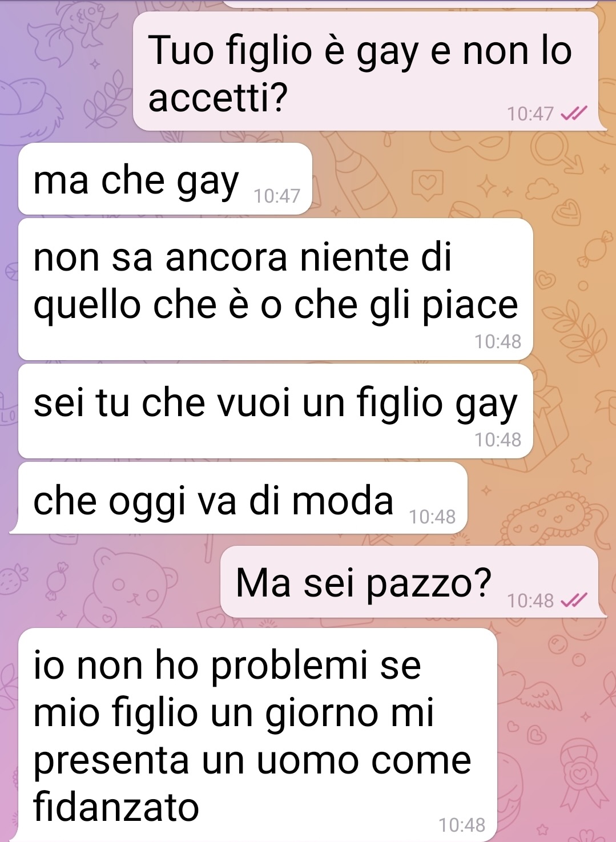Tap the word 'quello' in the received message
This screenshot has width=616, height=842.
click(87, 305)
